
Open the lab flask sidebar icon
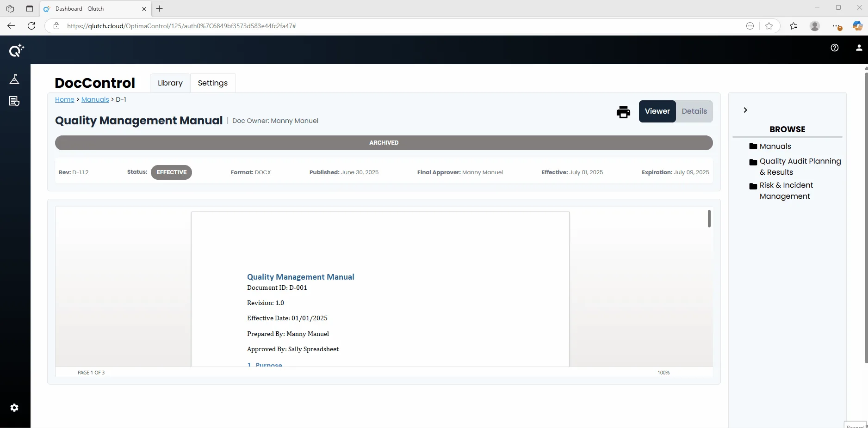tap(14, 79)
